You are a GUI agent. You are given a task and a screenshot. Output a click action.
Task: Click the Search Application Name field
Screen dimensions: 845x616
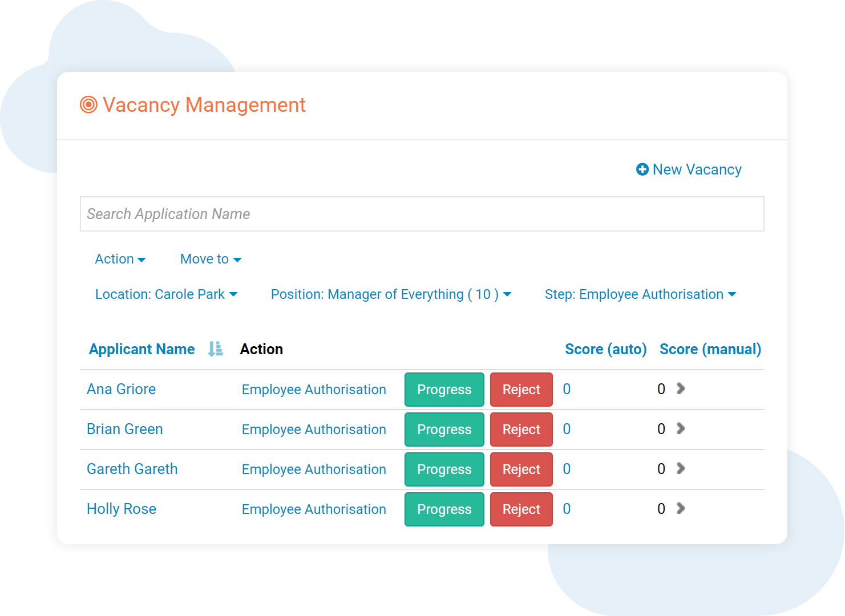click(x=422, y=214)
